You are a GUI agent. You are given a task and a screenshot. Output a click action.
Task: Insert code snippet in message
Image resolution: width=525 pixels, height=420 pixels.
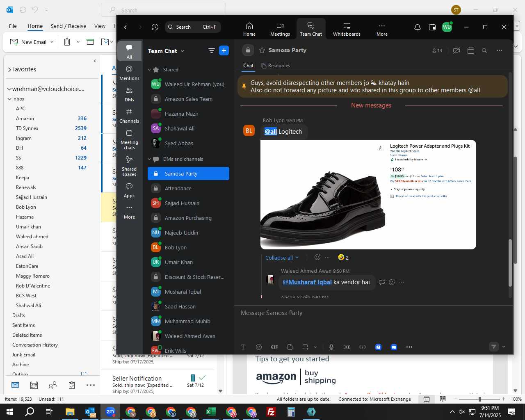click(363, 347)
